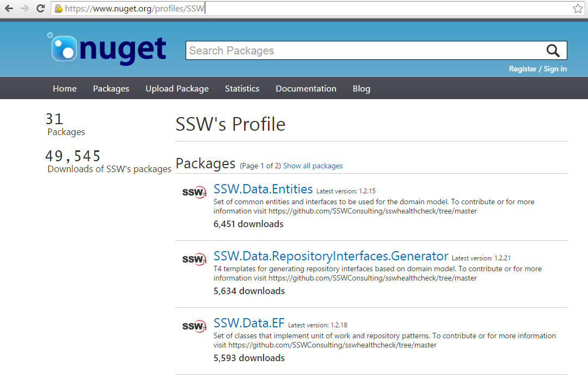Open the Documentation navigation item
The height and width of the screenshot is (378, 588).
click(x=305, y=88)
